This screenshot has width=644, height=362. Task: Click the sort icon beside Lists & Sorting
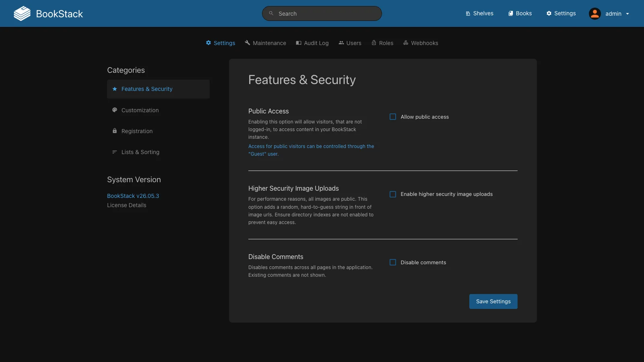115,152
